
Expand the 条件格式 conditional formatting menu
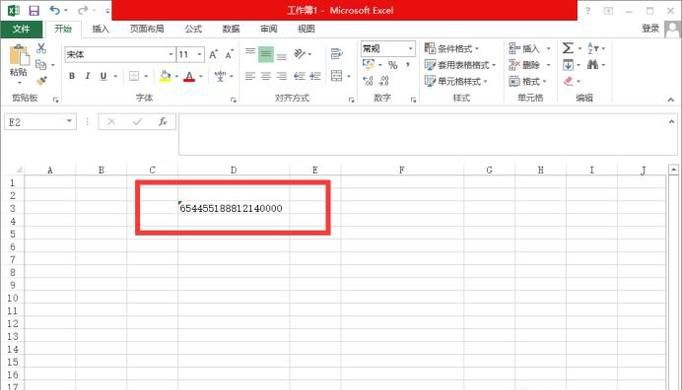pyautogui.click(x=451, y=48)
